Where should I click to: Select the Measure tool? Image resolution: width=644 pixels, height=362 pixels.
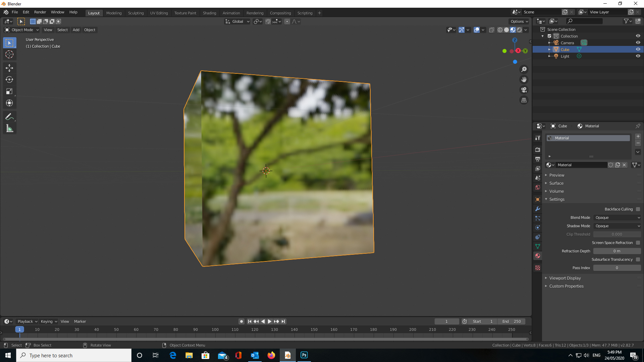coord(9,128)
